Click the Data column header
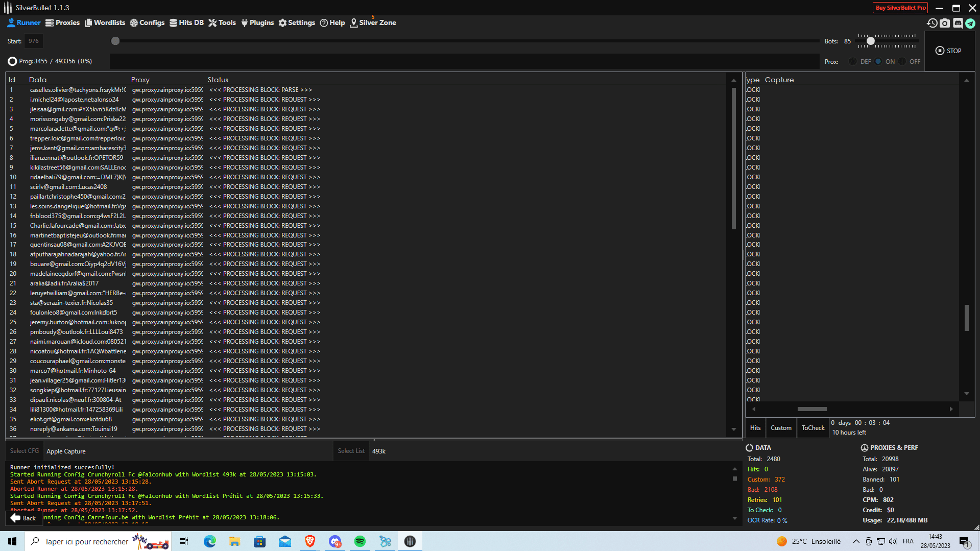 [38, 80]
